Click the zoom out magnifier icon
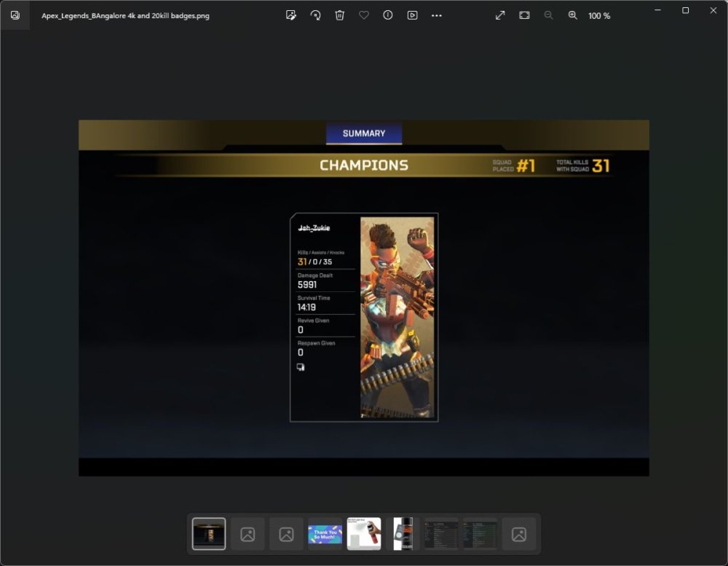Image resolution: width=728 pixels, height=566 pixels. [x=548, y=15]
